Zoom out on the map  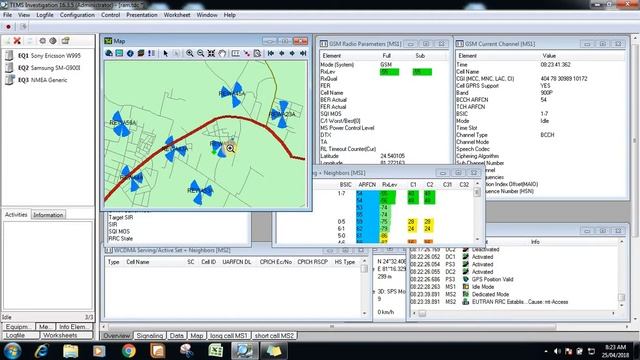(x=200, y=53)
